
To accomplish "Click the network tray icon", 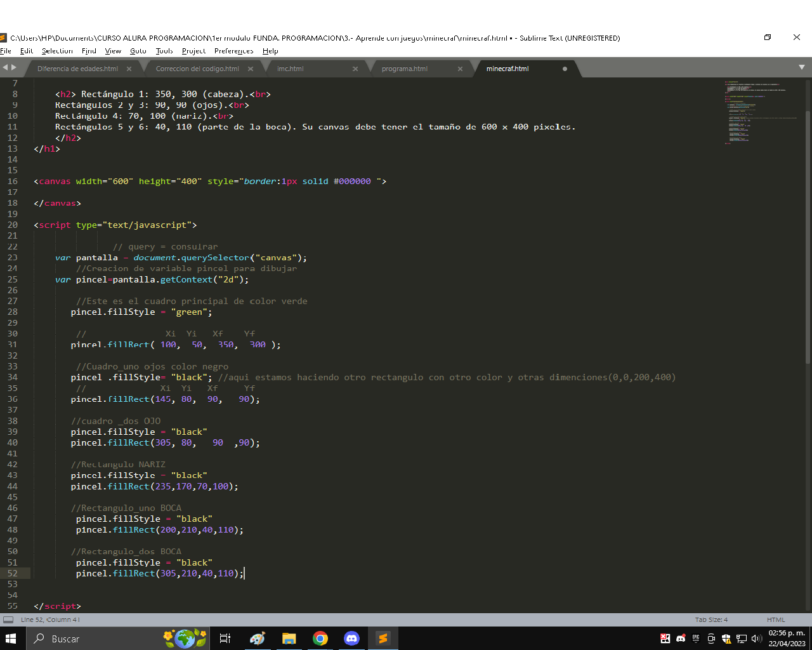I will 742,639.
